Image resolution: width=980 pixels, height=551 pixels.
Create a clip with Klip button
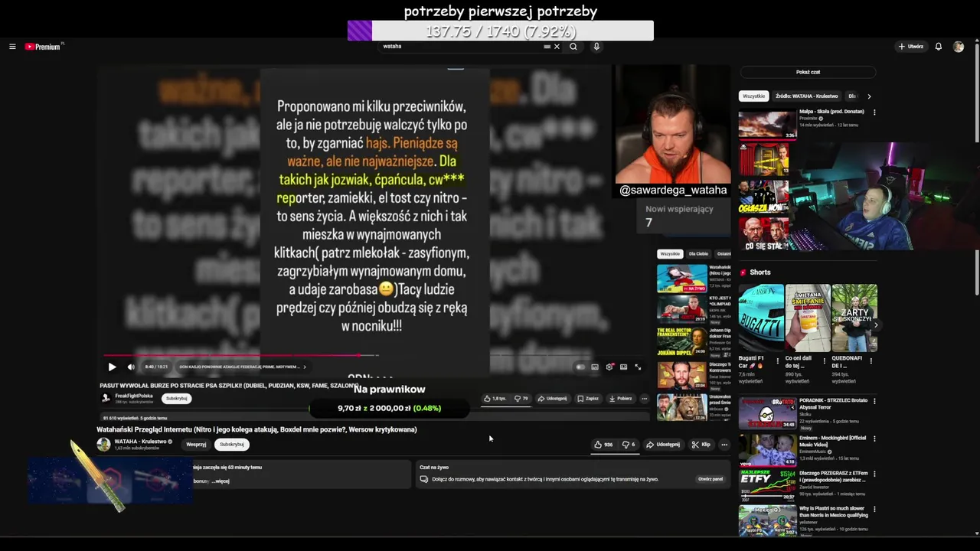(701, 445)
